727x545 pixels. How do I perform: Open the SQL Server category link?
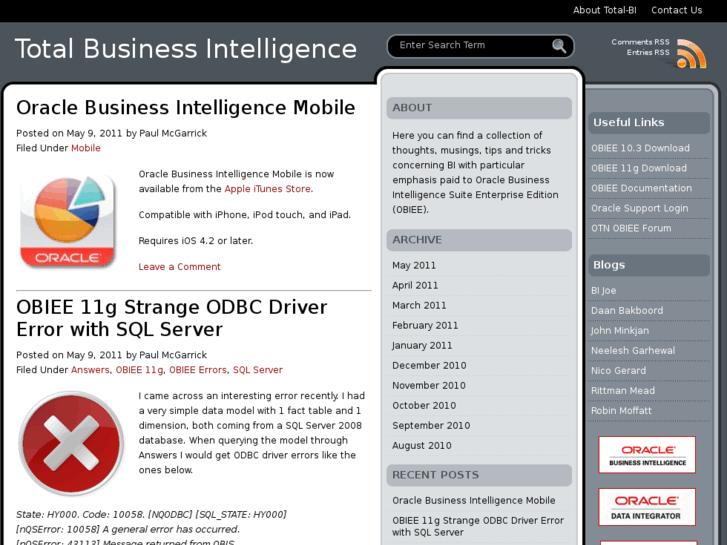coord(258,370)
